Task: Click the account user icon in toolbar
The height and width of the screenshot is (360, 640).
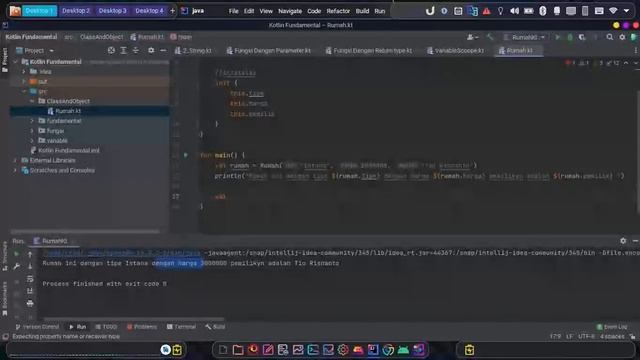Action: coord(472,37)
